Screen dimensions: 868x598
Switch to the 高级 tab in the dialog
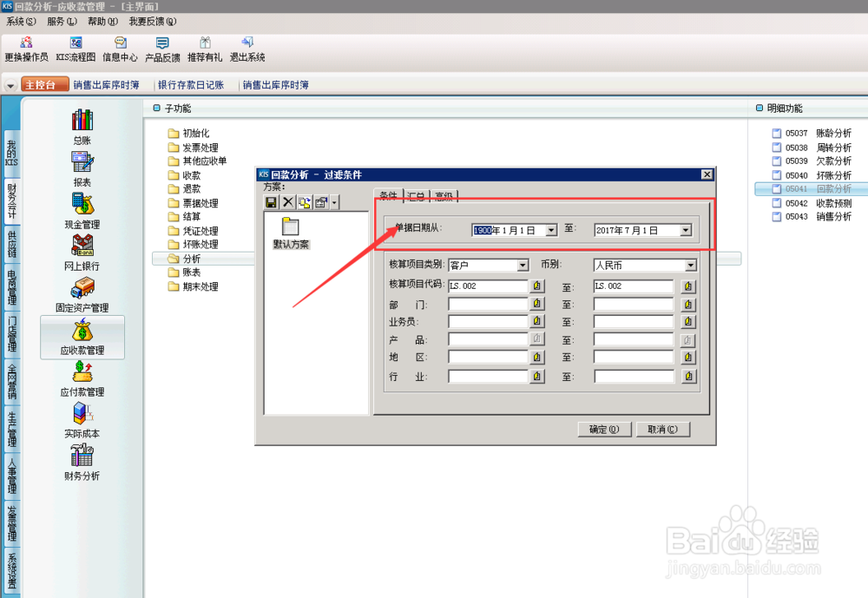444,196
